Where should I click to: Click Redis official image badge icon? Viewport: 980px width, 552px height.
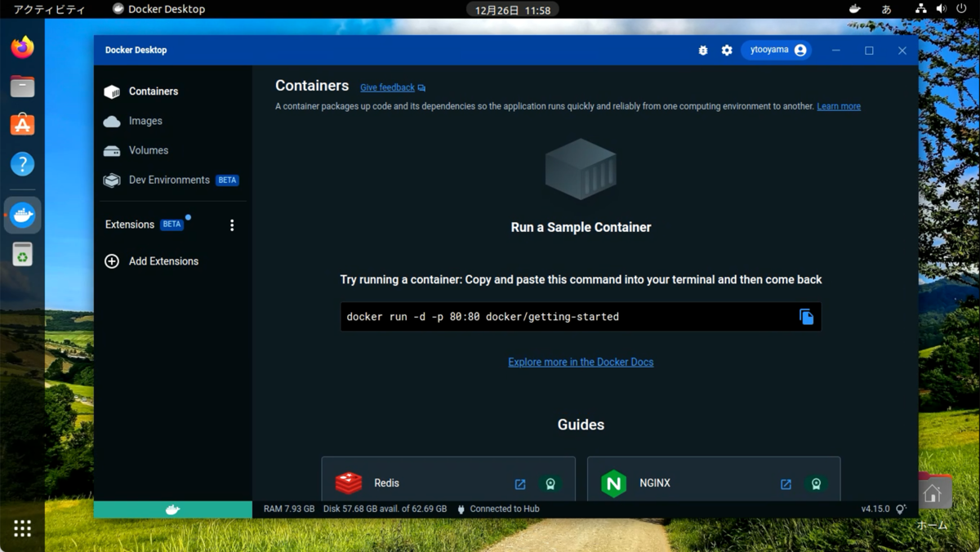coord(550,484)
